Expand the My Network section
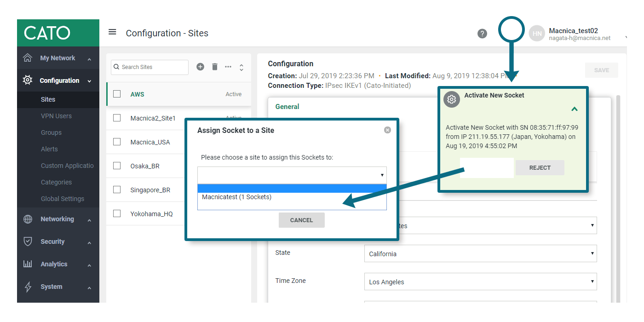The image size is (644, 322). (89, 59)
